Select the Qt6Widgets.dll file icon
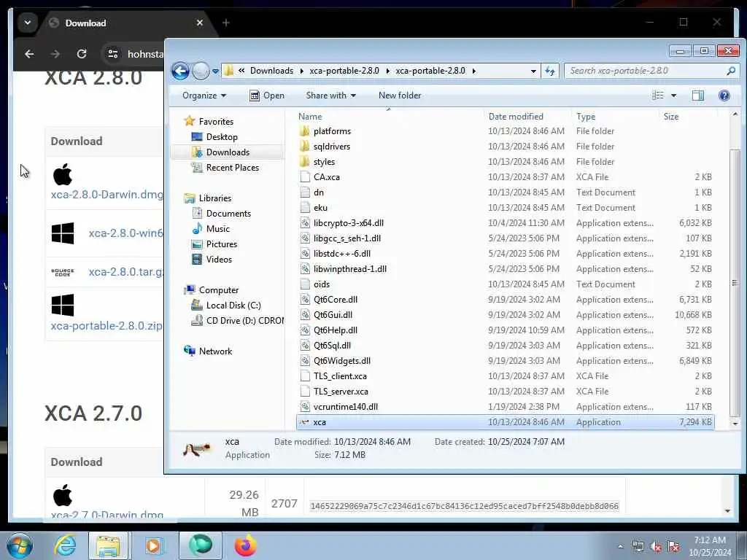The height and width of the screenshot is (560, 747). click(305, 361)
